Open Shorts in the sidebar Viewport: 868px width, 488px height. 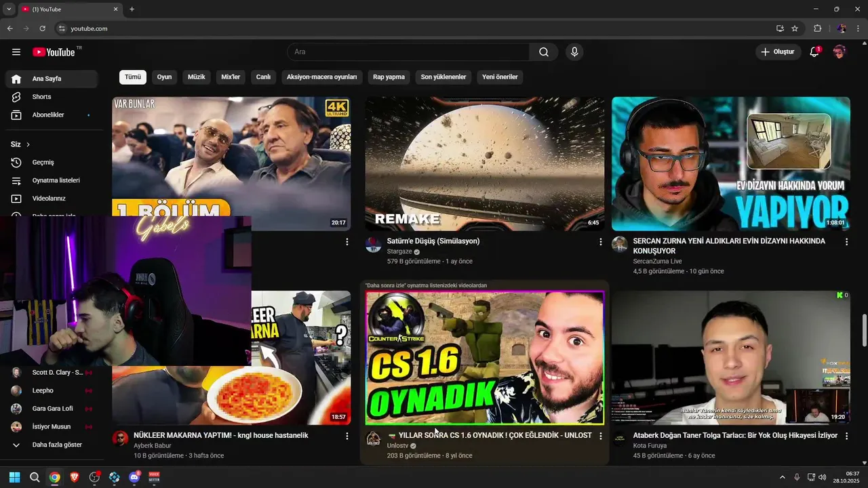(52, 97)
